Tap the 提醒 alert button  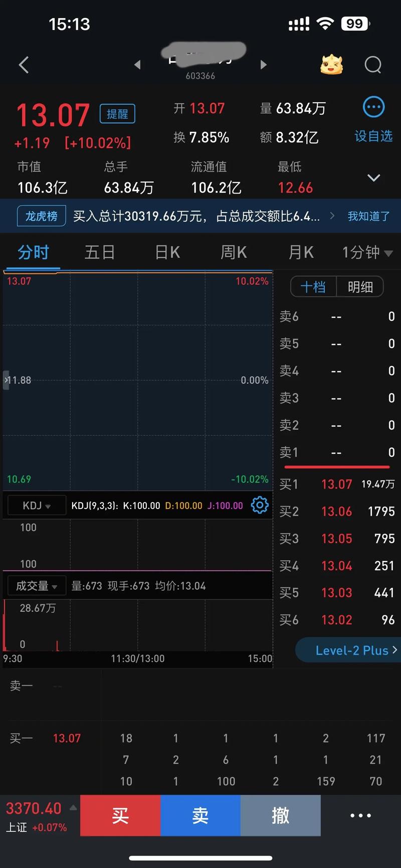[x=117, y=114]
